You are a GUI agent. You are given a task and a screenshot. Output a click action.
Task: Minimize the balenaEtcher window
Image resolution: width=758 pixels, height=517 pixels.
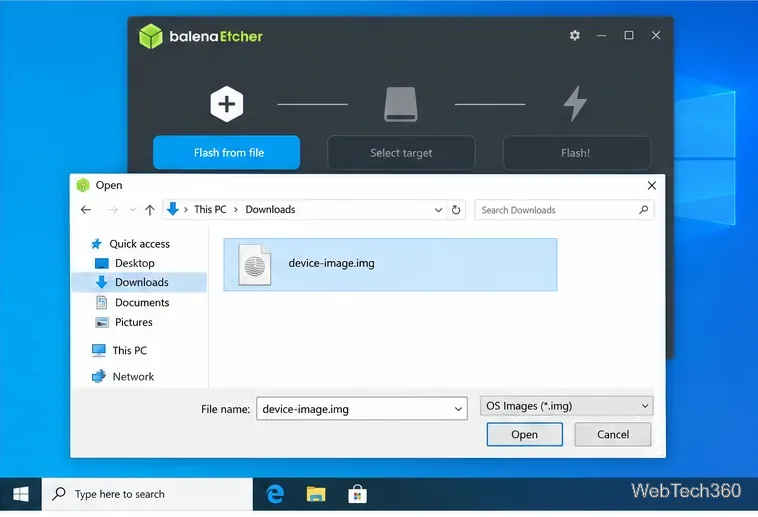(601, 35)
